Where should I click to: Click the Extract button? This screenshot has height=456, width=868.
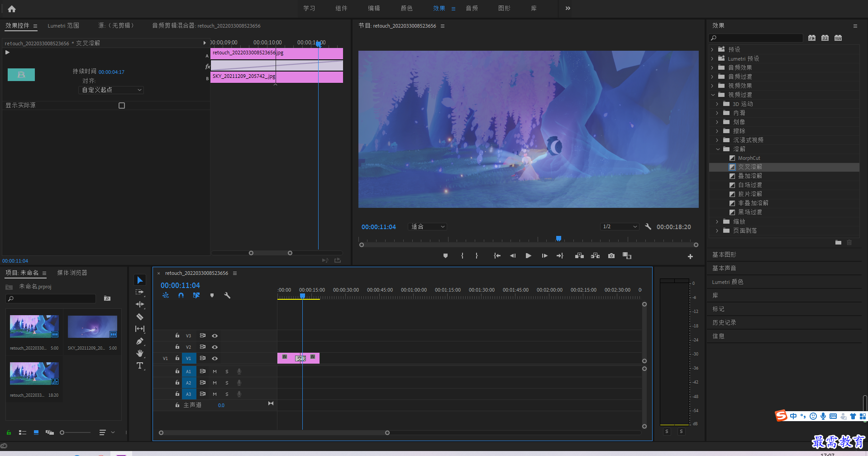pyautogui.click(x=595, y=256)
